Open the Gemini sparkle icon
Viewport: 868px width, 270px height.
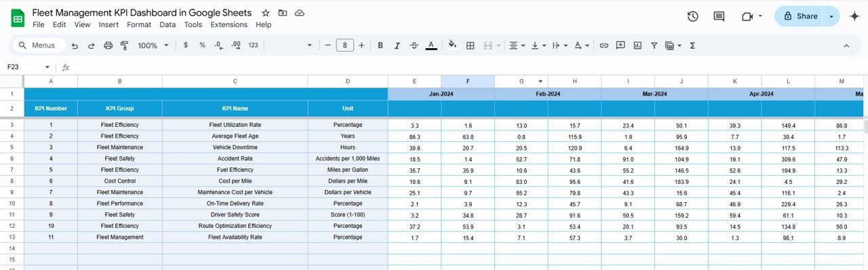pyautogui.click(x=854, y=16)
